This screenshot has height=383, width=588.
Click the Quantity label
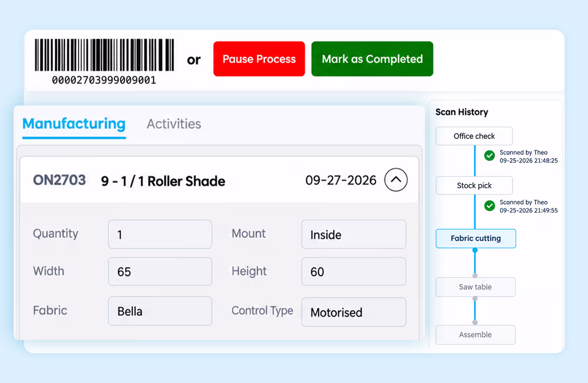tap(56, 234)
